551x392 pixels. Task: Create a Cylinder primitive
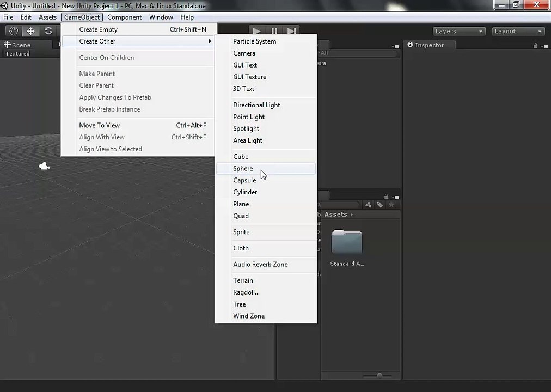(266, 192)
